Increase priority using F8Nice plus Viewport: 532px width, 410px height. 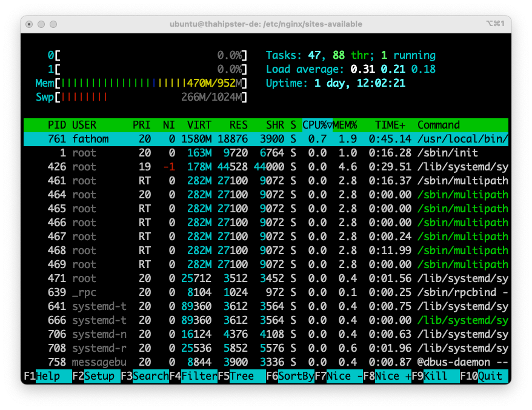click(388, 376)
